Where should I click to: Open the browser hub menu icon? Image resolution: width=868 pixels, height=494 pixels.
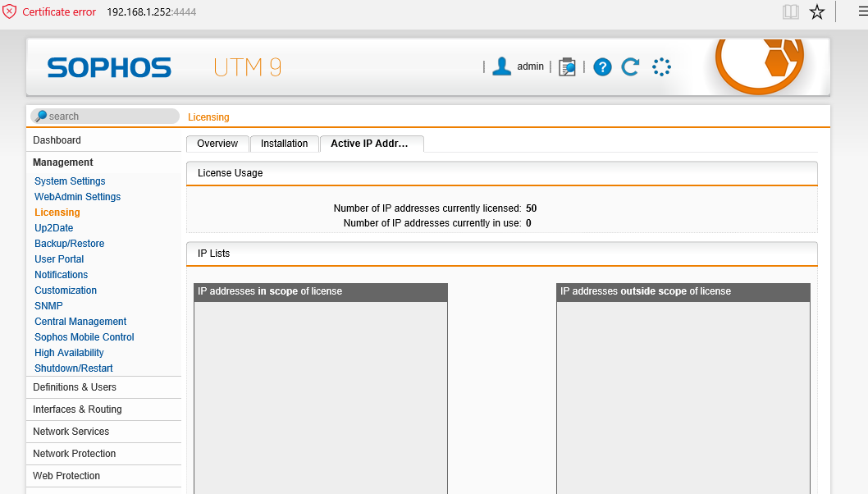coord(862,11)
